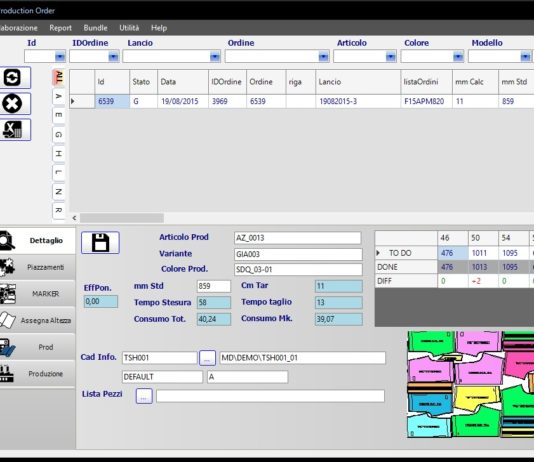
Task: Click the Tempo Stesura field 58
Action: (x=214, y=302)
